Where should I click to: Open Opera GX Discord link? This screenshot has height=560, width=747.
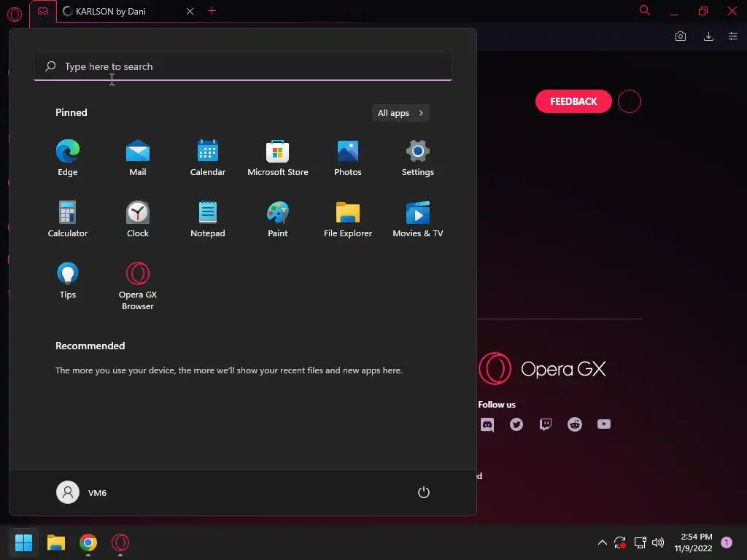(x=487, y=424)
